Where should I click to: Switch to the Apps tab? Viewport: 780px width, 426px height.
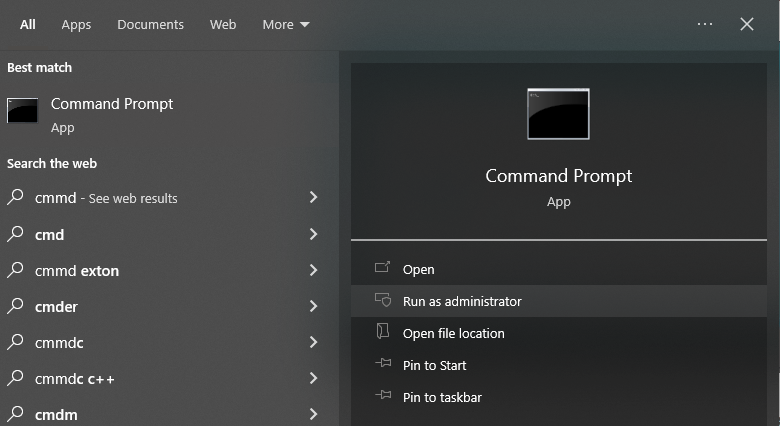76,24
